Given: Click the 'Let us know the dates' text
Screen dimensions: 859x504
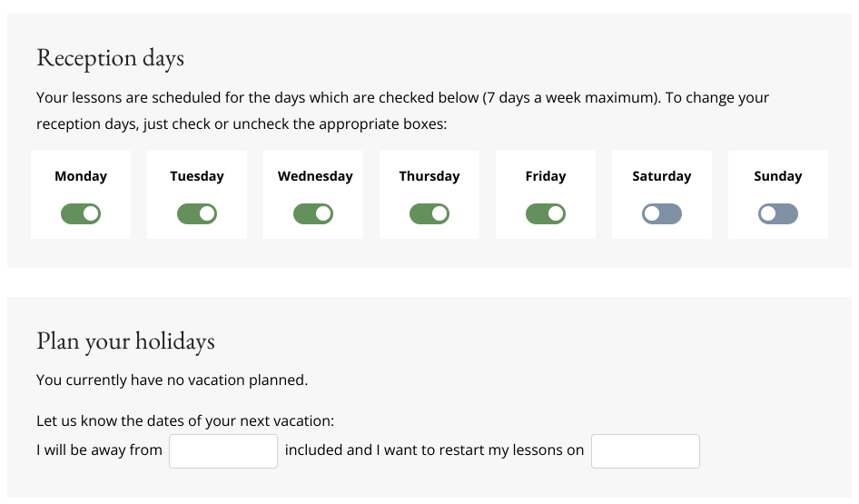Looking at the screenshot, I should [x=185, y=421].
